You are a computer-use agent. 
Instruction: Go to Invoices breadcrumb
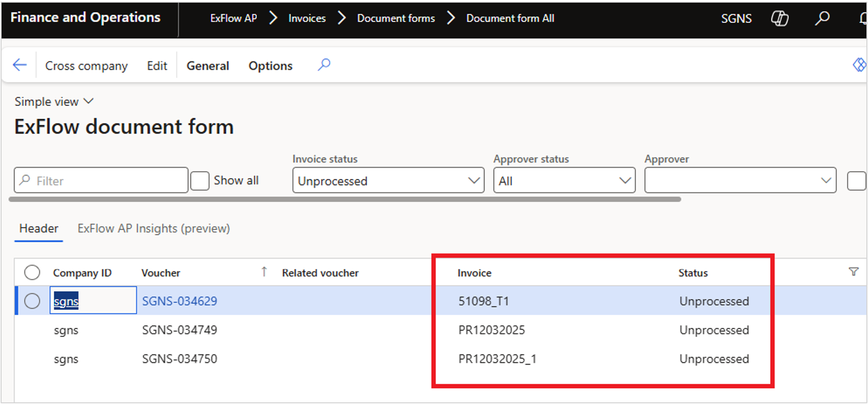tap(307, 18)
